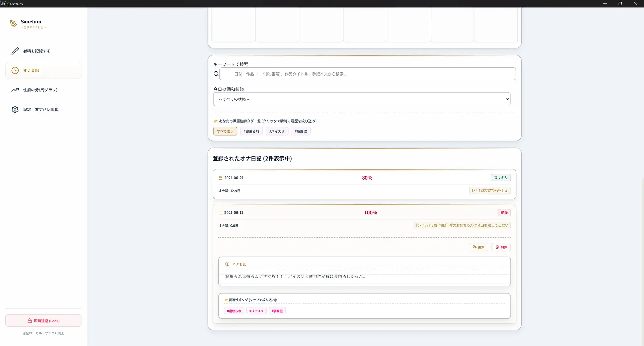Focus the keyword search input field
Viewport: 644px width, 346px height.
367,74
